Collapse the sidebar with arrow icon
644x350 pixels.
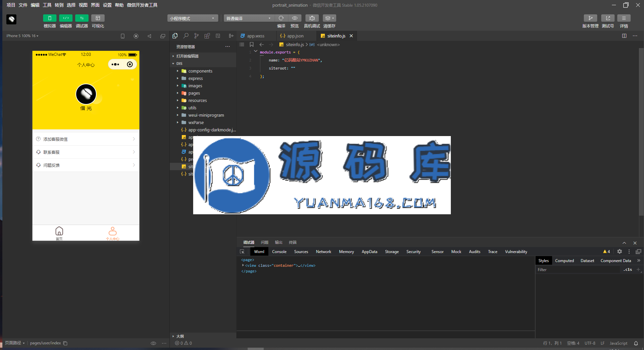[231, 36]
